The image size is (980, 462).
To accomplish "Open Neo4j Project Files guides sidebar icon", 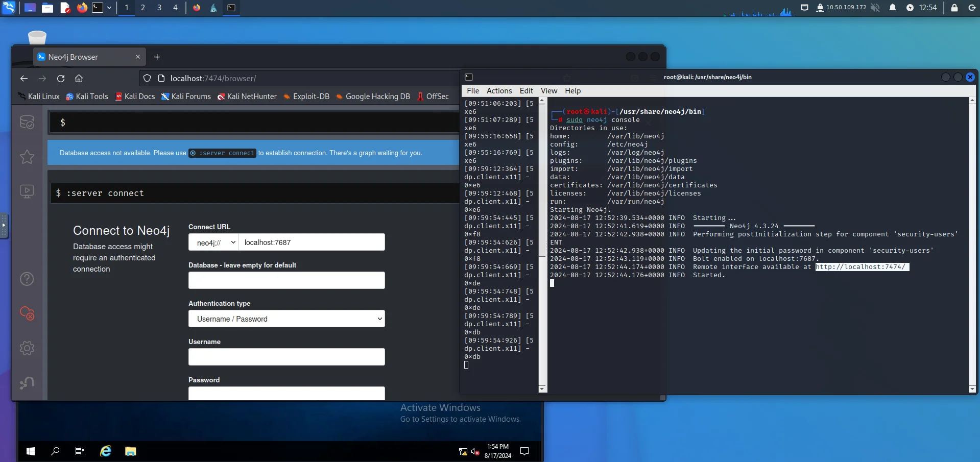I will (27, 191).
